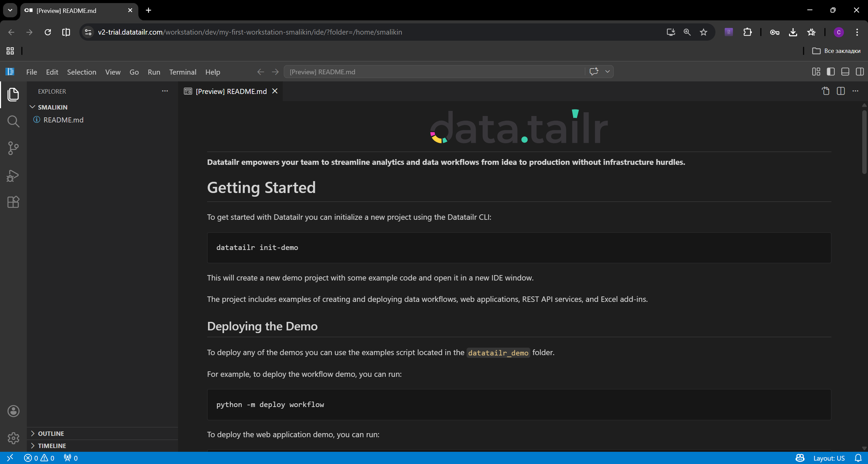Screen dimensions: 868x464
Task: Bookmark this page with star icon
Action: 704,32
